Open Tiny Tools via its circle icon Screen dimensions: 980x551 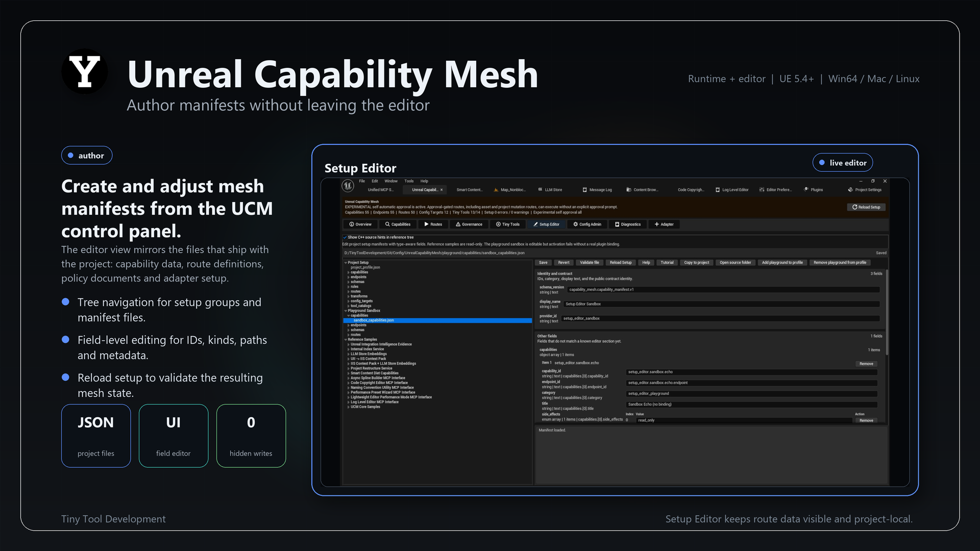pos(498,224)
